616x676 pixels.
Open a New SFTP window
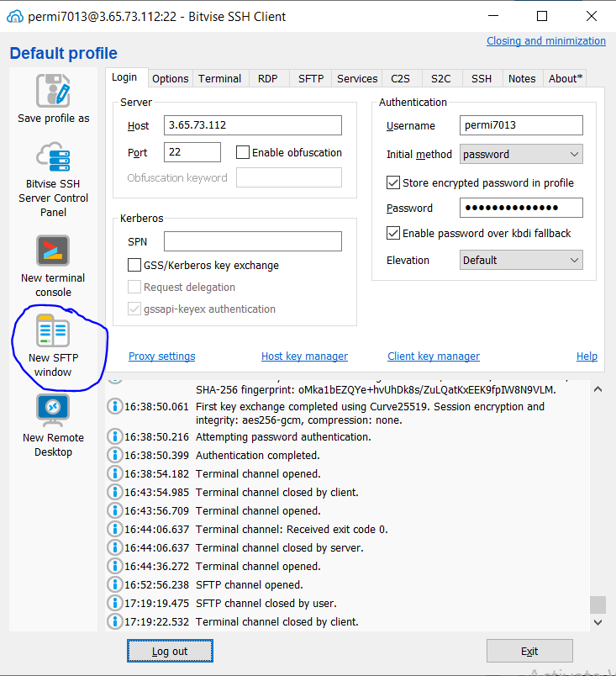pos(53,346)
